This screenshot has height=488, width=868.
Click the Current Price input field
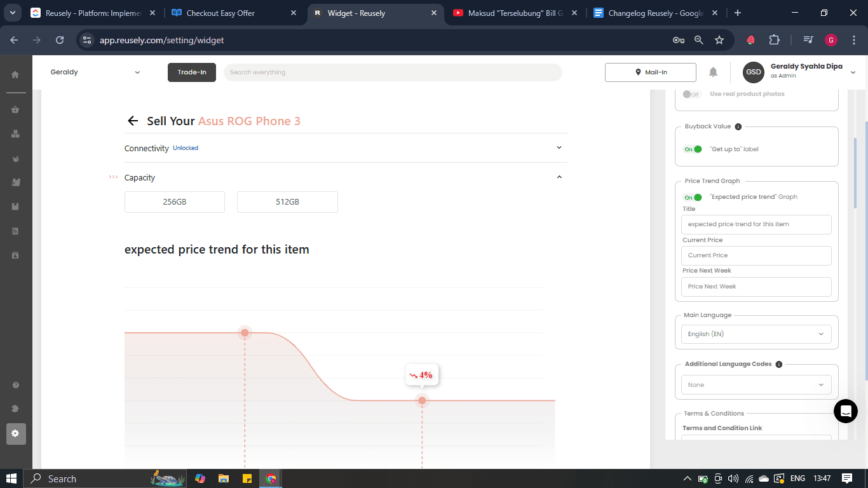(756, 255)
